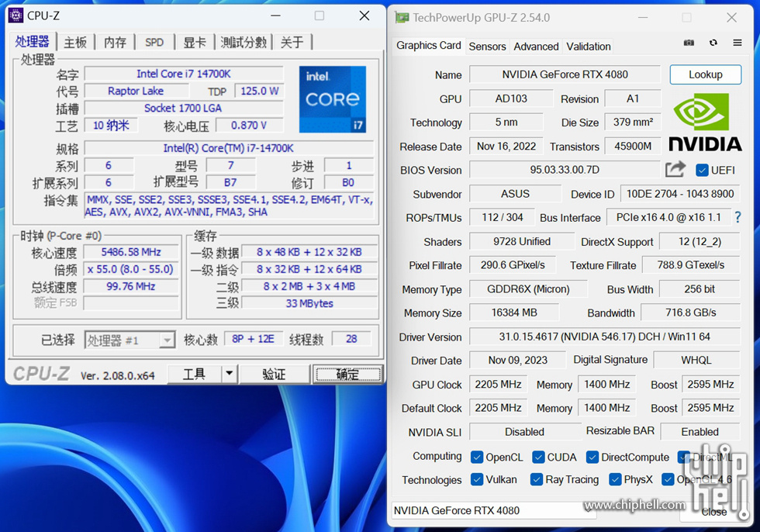Click the 核心速度 value 5486.58 MHz
The image size is (760, 532).
coord(131,252)
